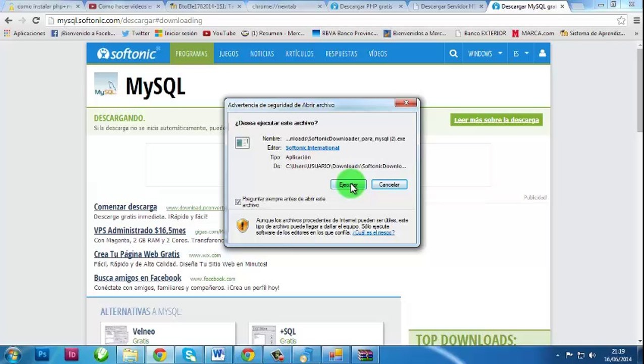The height and width of the screenshot is (364, 644).
Task: Click the security shield icon in the dialog
Action: pos(242,225)
